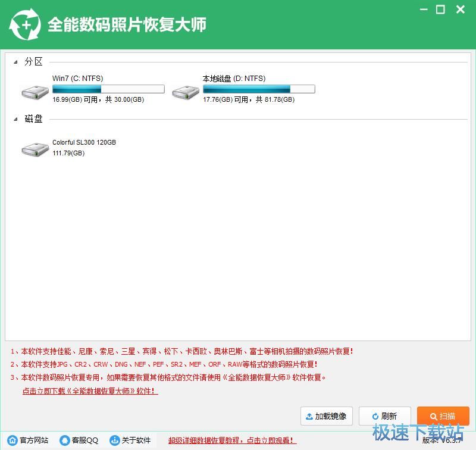This screenshot has height=450, width=476.
Task: Select the local disk D: drive icon
Action: click(x=186, y=92)
